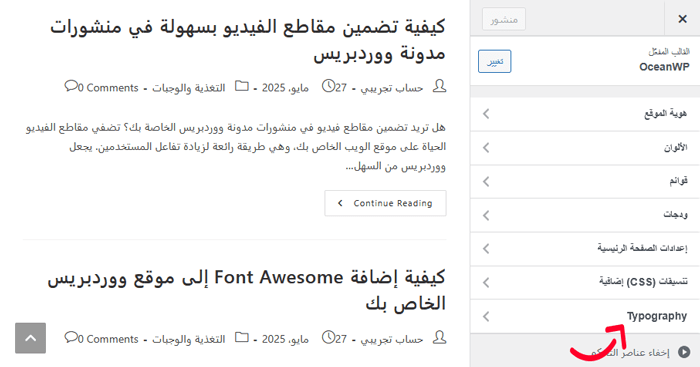Open category التغذية والوجبات on video post
The image size is (700, 367).
(x=188, y=88)
